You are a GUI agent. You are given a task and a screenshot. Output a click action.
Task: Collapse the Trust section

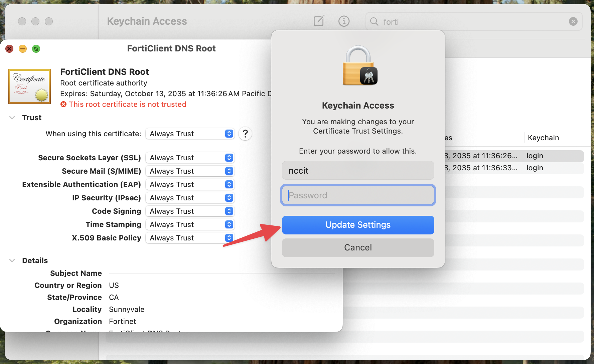click(x=12, y=118)
